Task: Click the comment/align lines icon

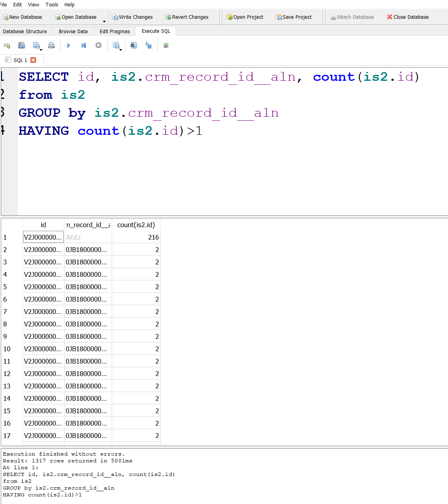Action: coord(166,46)
